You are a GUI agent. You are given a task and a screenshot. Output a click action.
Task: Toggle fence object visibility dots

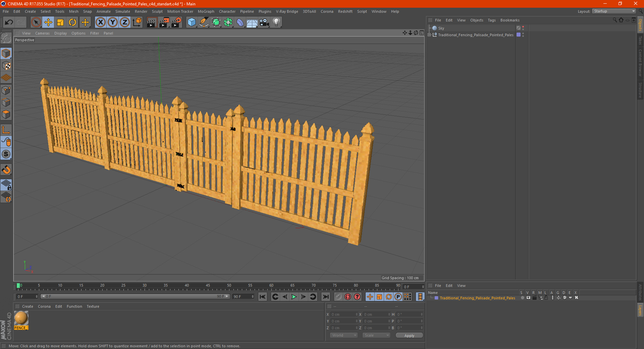[523, 35]
